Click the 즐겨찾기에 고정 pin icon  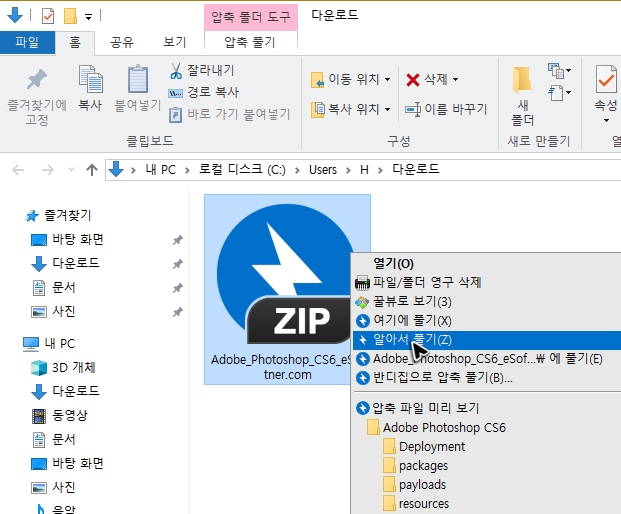point(37,79)
